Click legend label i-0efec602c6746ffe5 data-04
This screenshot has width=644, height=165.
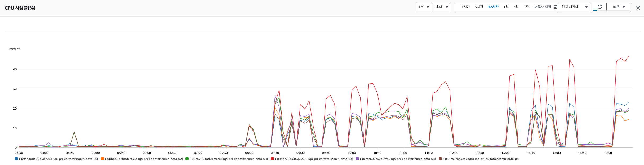point(398,159)
